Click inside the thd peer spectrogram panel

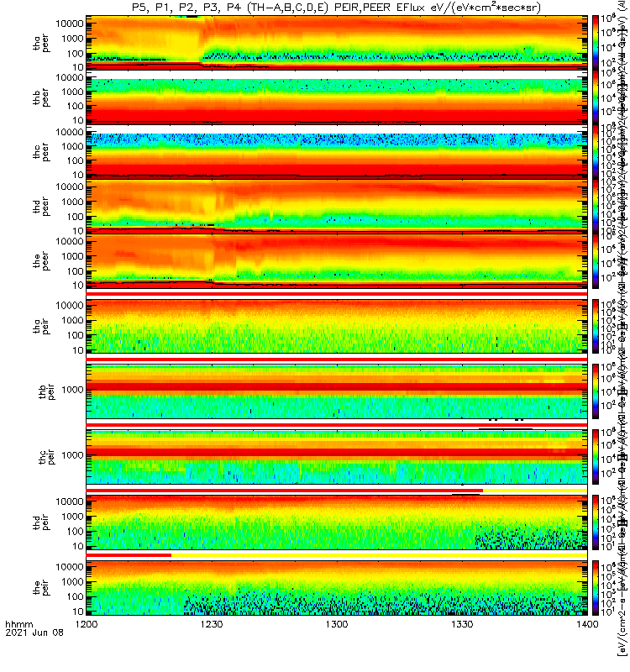tap(337, 206)
